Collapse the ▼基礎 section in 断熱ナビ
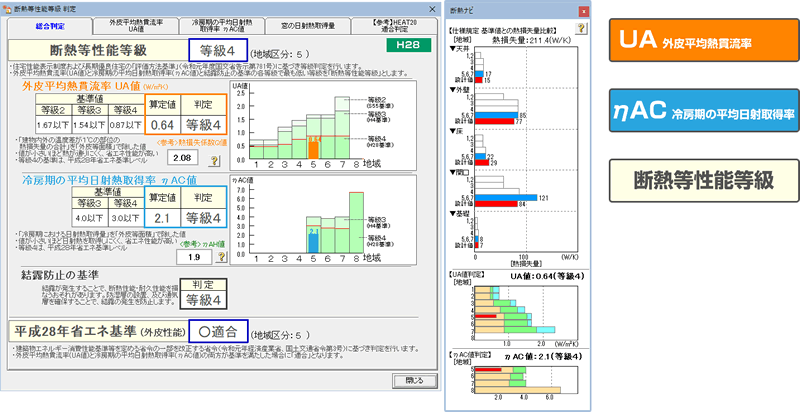The image size is (800, 412). tap(459, 214)
